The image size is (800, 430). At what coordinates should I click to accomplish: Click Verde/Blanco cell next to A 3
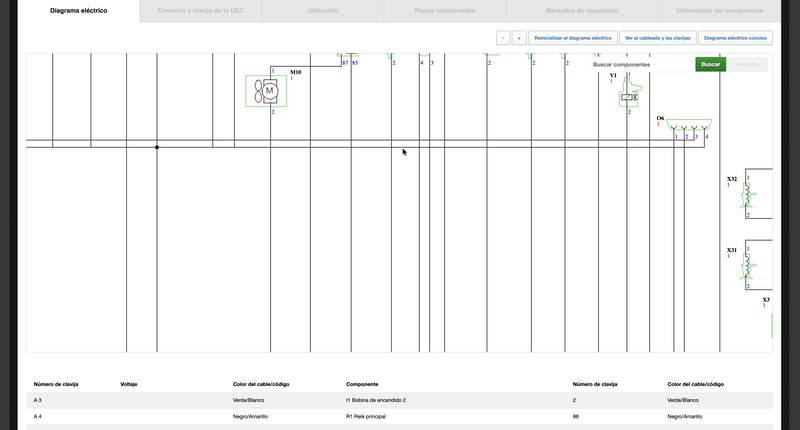pos(248,400)
